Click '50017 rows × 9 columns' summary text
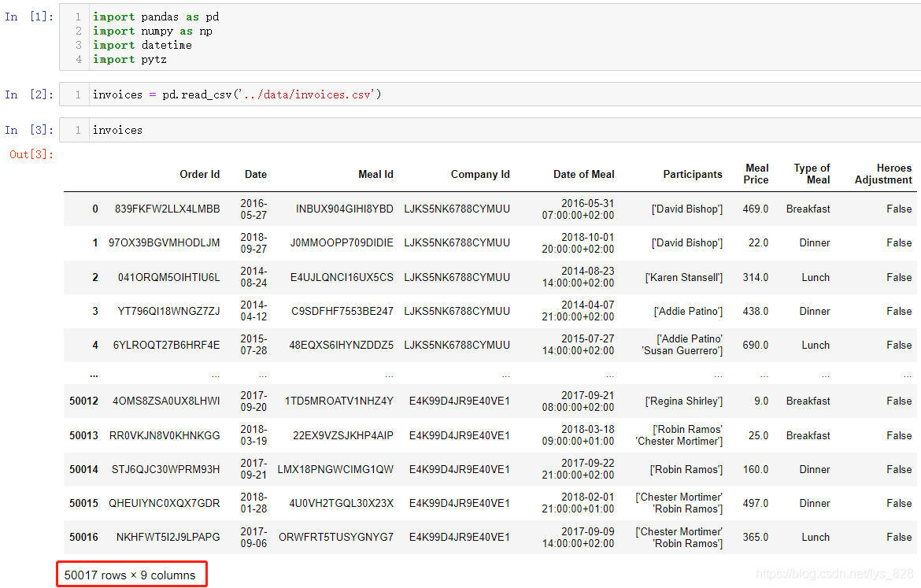This screenshot has width=921, height=588. 130,575
